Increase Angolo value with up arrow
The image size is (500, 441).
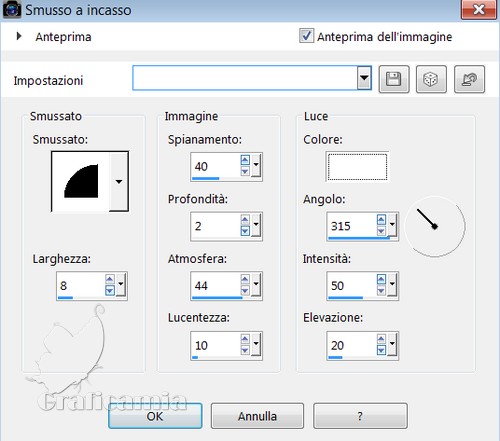381,220
